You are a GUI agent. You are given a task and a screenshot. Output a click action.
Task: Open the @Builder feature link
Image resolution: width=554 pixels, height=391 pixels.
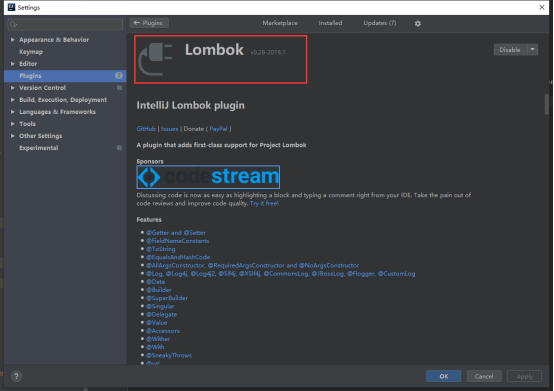tap(159, 290)
